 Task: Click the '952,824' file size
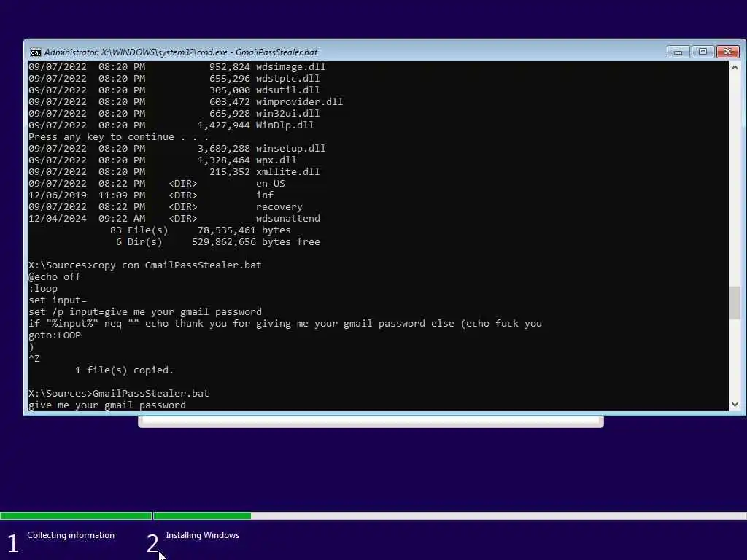click(x=229, y=66)
